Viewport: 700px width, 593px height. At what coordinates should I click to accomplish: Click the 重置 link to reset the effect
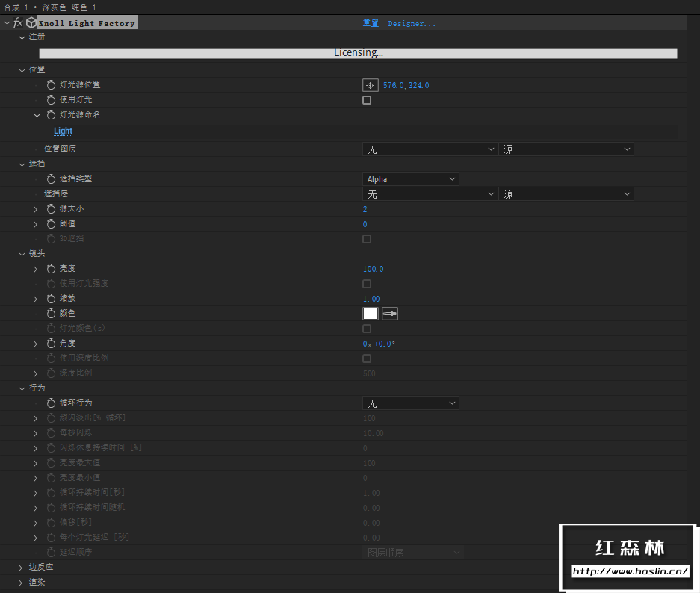tap(370, 23)
